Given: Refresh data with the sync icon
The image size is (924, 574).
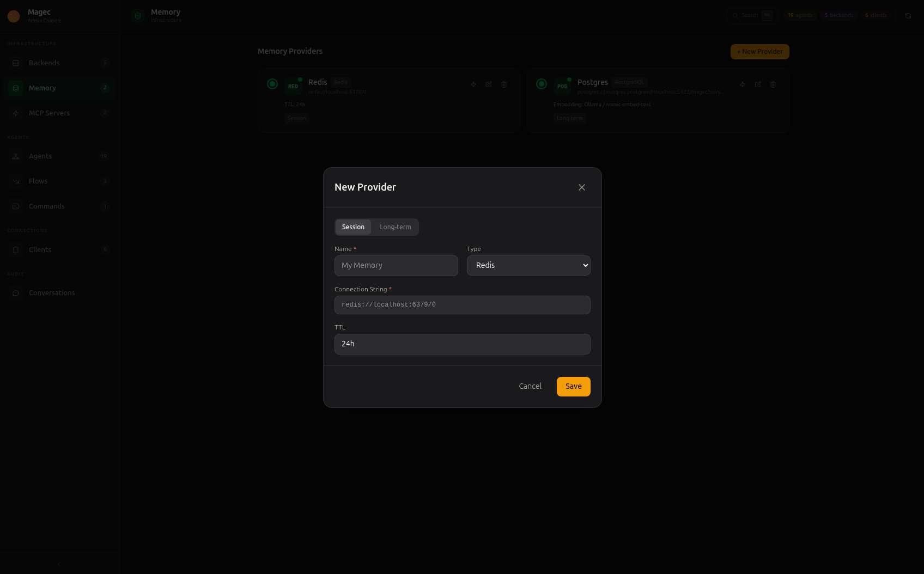Looking at the screenshot, I should tap(909, 16).
